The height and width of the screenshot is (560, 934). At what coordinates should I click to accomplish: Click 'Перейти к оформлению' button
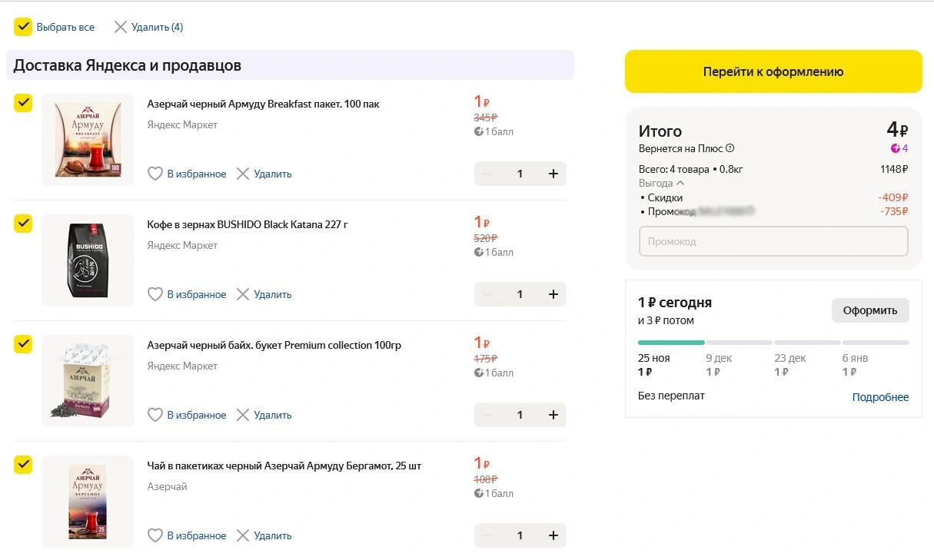(x=773, y=71)
